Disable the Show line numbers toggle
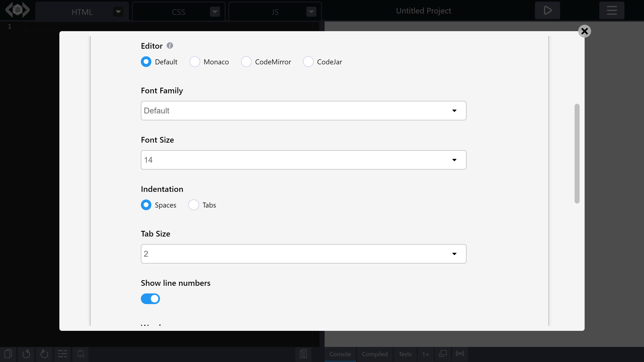The width and height of the screenshot is (644, 362). point(150,298)
